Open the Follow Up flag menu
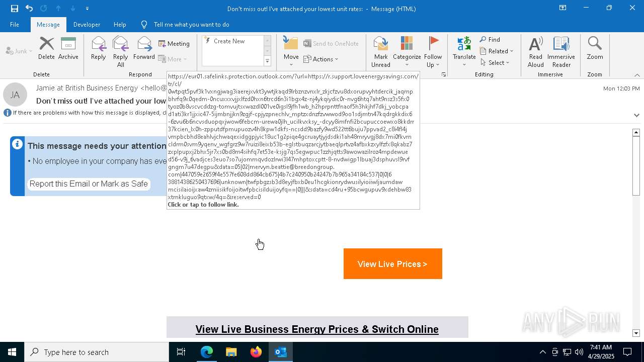The image size is (644, 362). (433, 51)
